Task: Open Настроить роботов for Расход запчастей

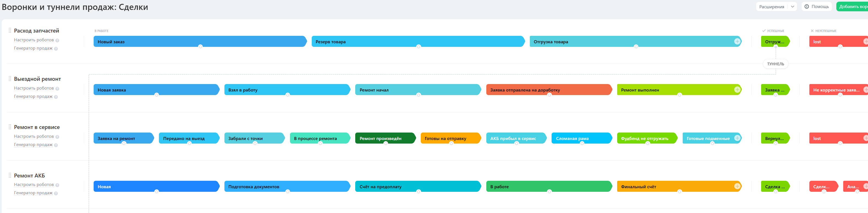Action: (34, 40)
